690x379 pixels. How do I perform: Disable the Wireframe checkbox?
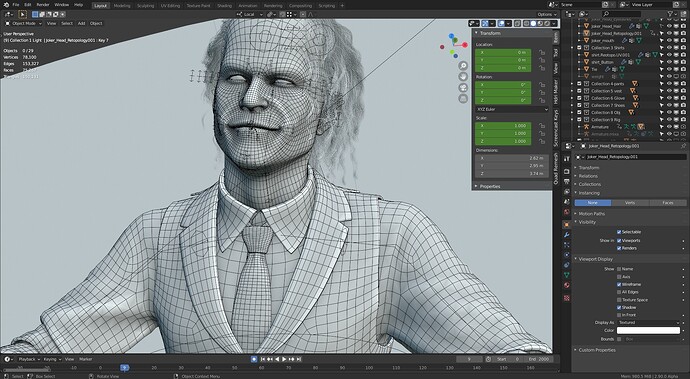point(619,284)
